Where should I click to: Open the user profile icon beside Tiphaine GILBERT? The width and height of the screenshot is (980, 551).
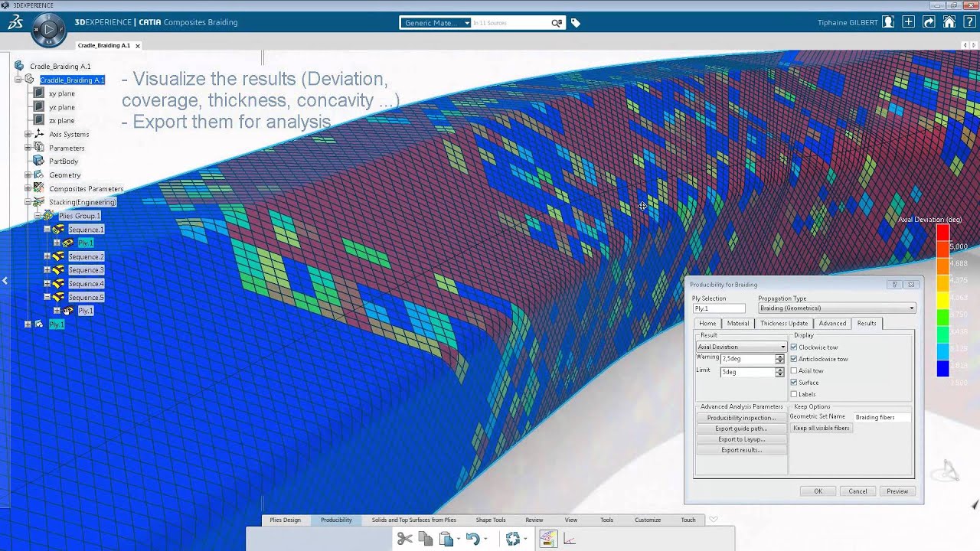(x=888, y=22)
